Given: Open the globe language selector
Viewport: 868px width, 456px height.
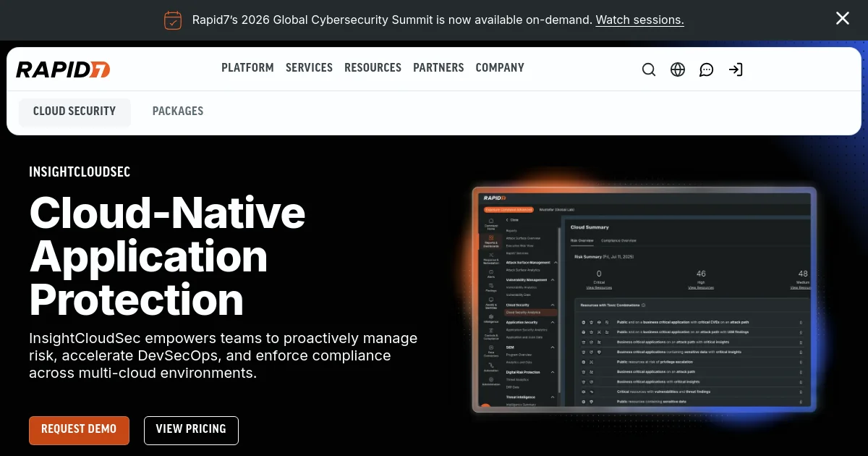Looking at the screenshot, I should pyautogui.click(x=678, y=69).
